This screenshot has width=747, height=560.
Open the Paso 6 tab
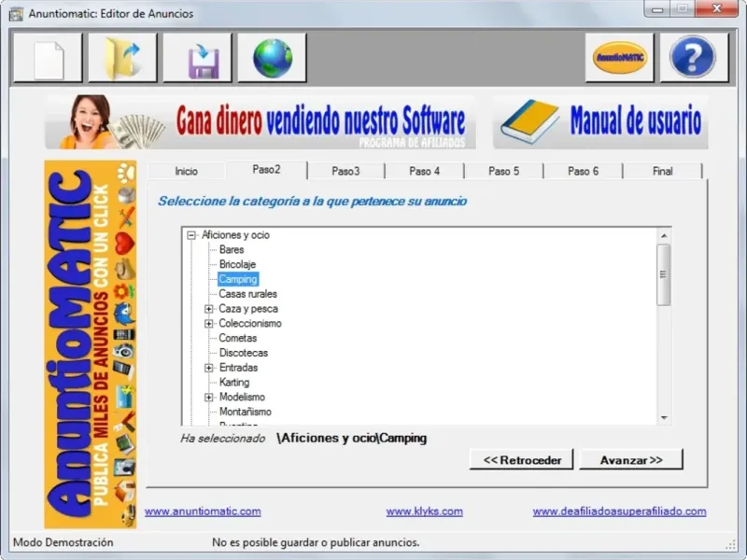(x=583, y=172)
